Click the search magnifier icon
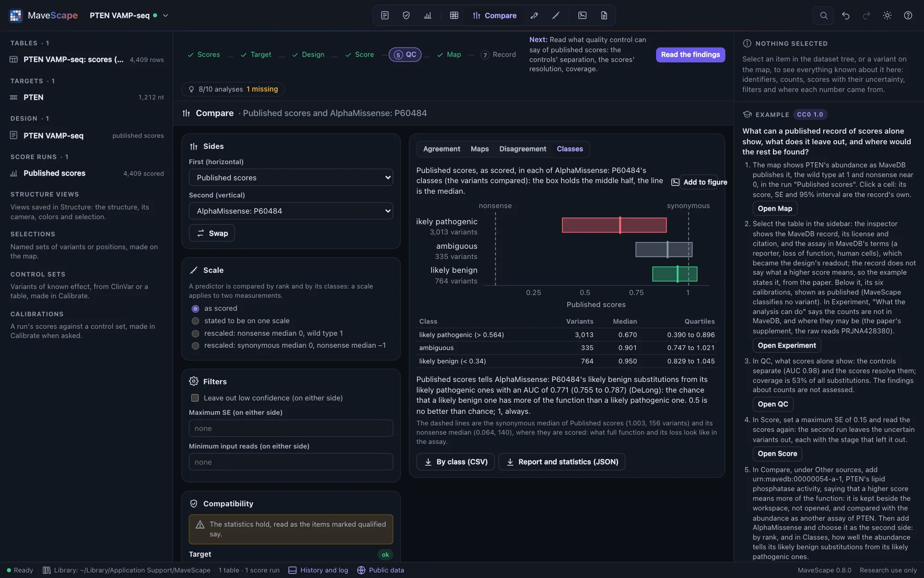This screenshot has height=578, width=924. coord(823,15)
